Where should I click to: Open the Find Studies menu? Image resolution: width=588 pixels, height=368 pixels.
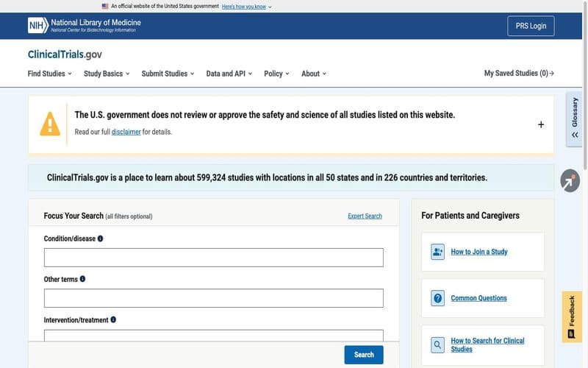49,74
